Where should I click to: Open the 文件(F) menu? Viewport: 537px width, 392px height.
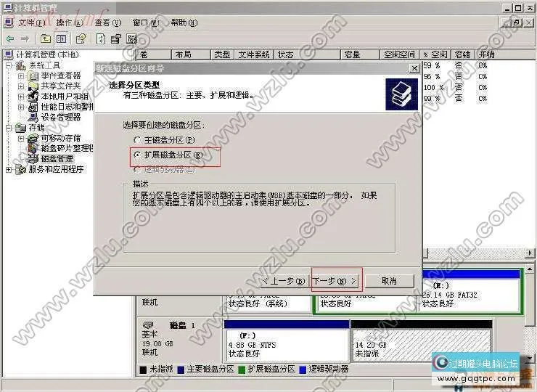(31, 23)
